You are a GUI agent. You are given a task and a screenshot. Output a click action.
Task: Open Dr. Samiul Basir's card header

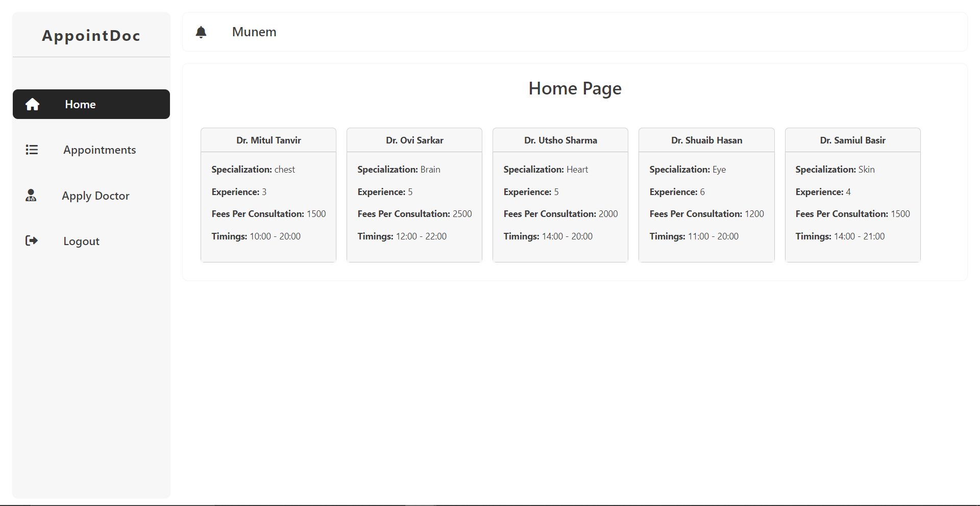pyautogui.click(x=852, y=140)
